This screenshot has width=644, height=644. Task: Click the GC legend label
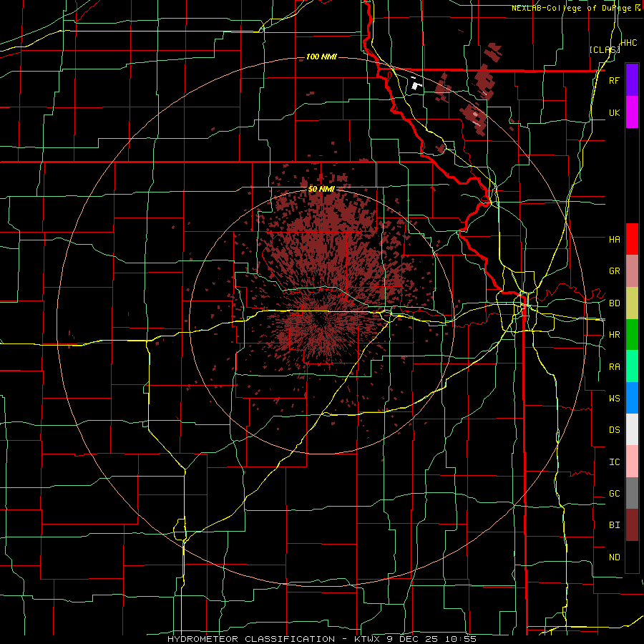(614, 494)
